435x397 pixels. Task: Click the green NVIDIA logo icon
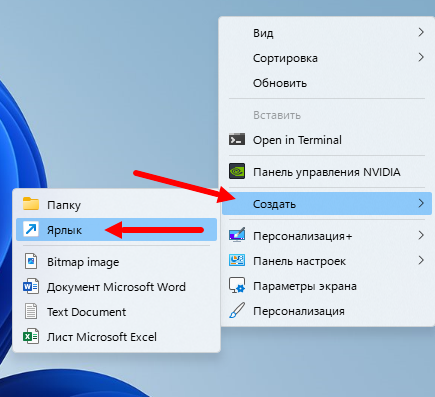237,171
